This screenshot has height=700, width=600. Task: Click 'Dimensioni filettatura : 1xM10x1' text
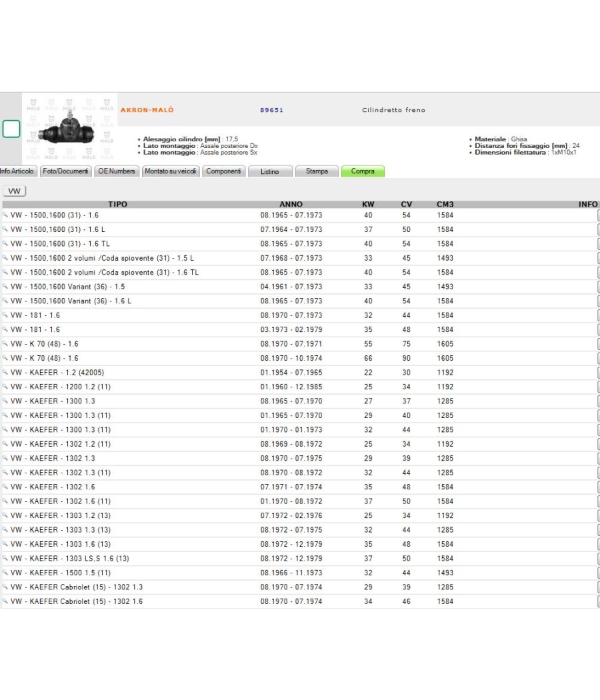[x=525, y=152]
